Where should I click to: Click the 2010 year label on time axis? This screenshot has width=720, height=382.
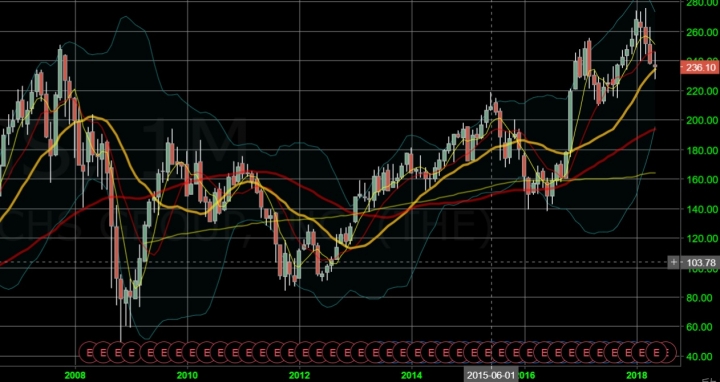click(x=187, y=375)
